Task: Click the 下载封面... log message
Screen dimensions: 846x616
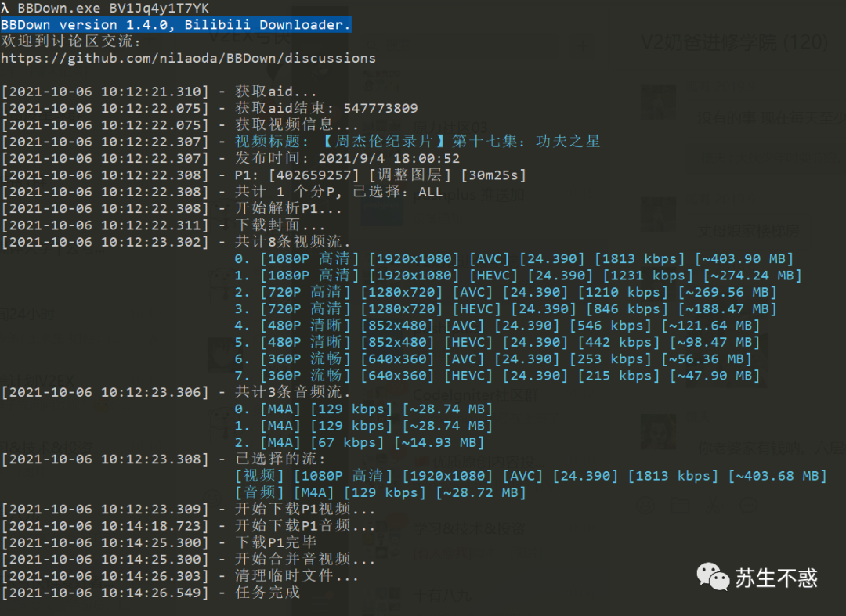Action: [x=280, y=225]
